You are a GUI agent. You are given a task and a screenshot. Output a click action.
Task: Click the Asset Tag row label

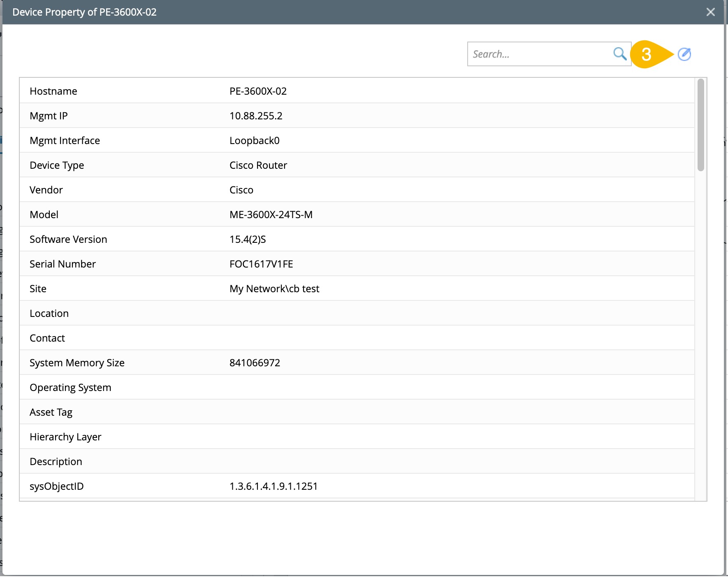coord(51,412)
